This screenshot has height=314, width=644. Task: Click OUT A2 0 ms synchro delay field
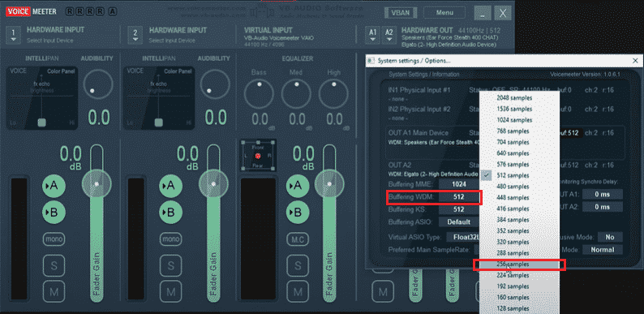[603, 207]
